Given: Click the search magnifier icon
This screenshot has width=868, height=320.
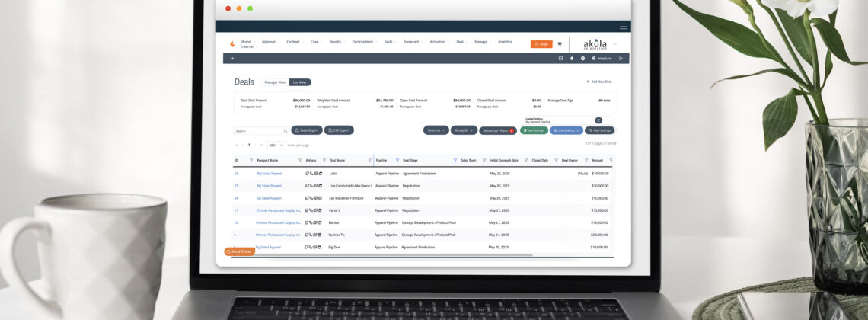Looking at the screenshot, I should [286, 131].
